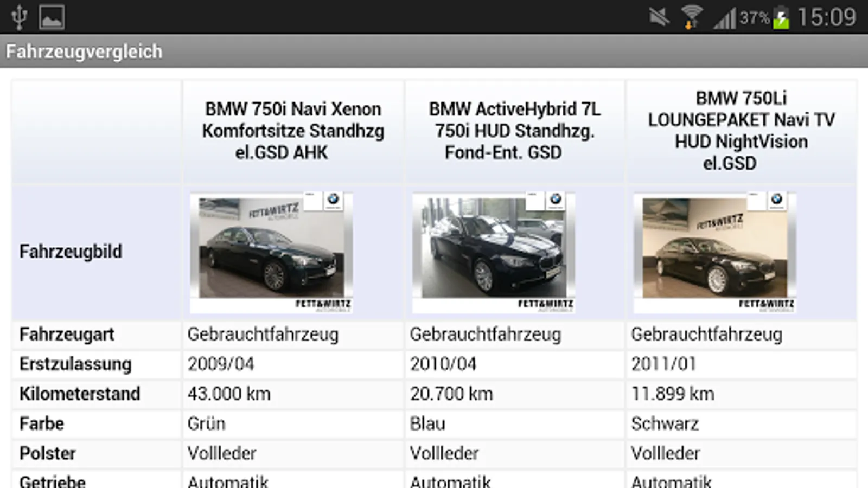Tap Gebrauchtfahrzeug for the BMW 750Li

[x=707, y=335]
